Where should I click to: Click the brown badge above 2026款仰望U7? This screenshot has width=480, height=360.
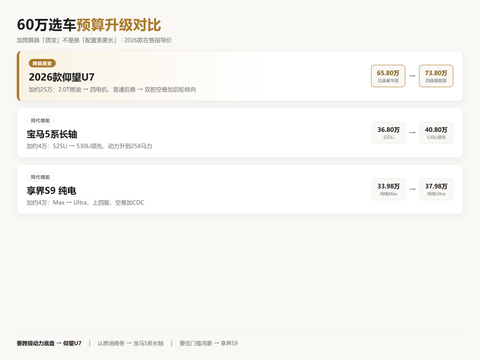pyautogui.click(x=42, y=63)
